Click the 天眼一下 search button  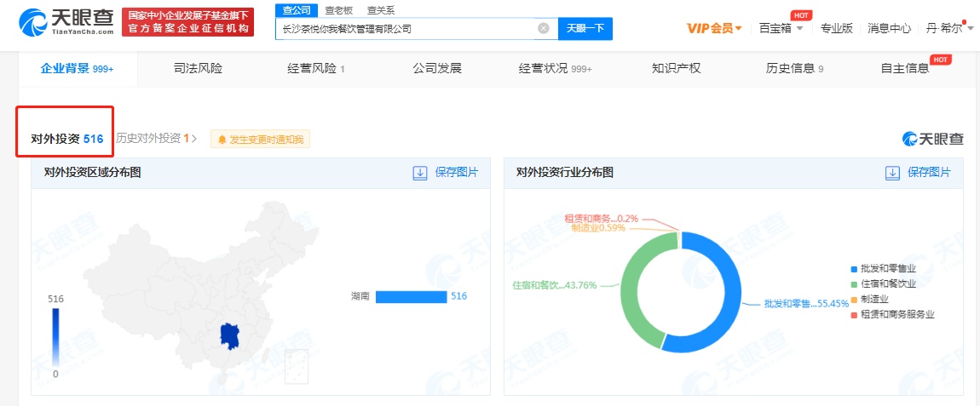pyautogui.click(x=585, y=28)
